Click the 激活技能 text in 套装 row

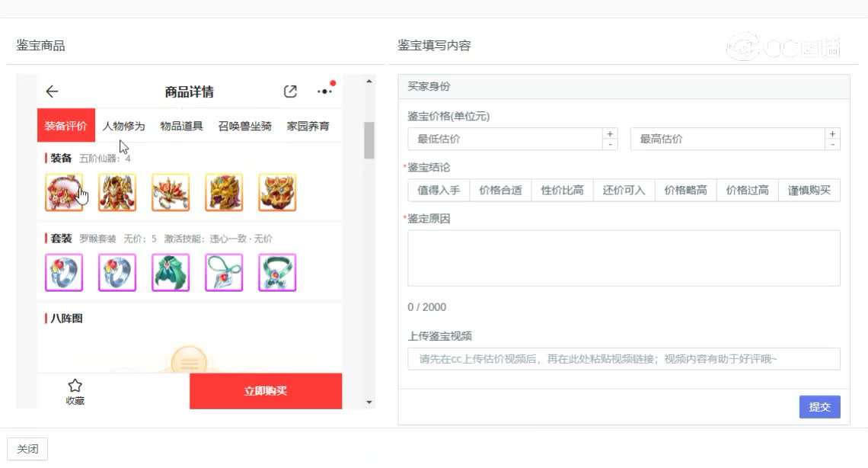(x=183, y=239)
